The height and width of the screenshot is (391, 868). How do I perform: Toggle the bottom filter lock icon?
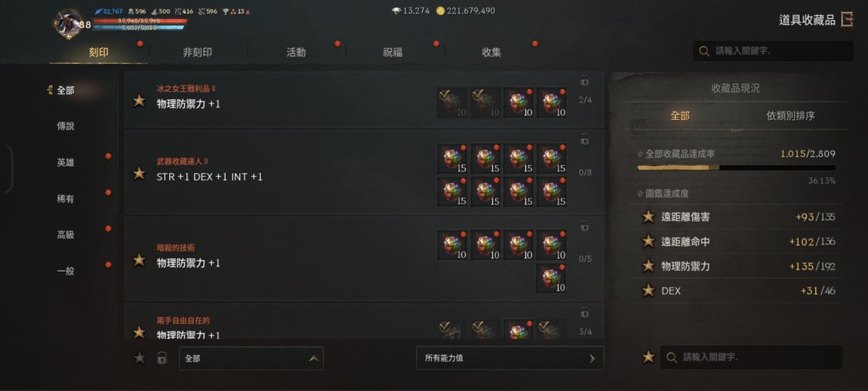pyautogui.click(x=162, y=358)
